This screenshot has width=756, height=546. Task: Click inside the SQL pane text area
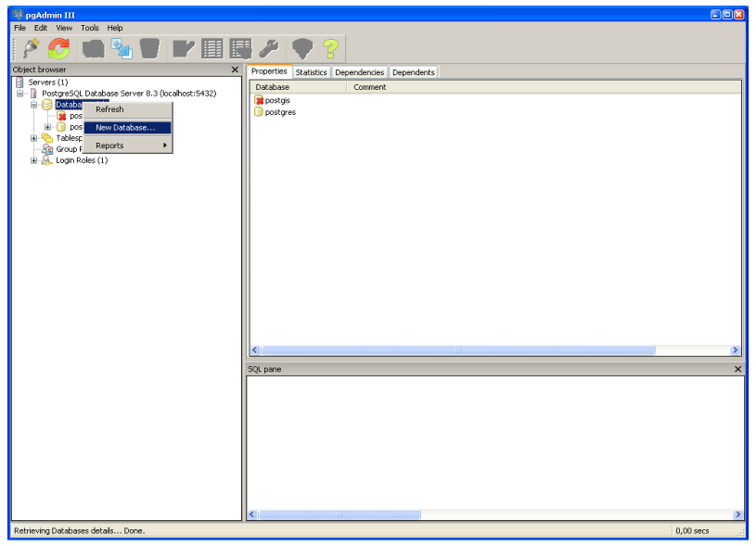coord(495,442)
